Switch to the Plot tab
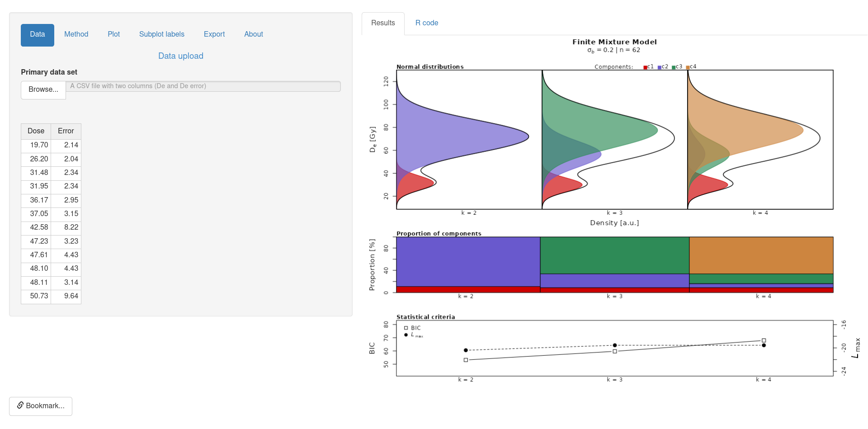 click(x=113, y=34)
